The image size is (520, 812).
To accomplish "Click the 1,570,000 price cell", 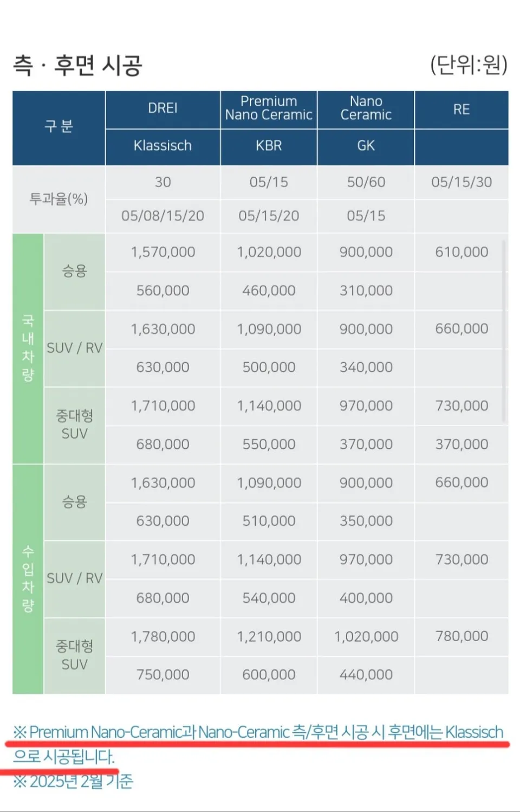I will (163, 253).
